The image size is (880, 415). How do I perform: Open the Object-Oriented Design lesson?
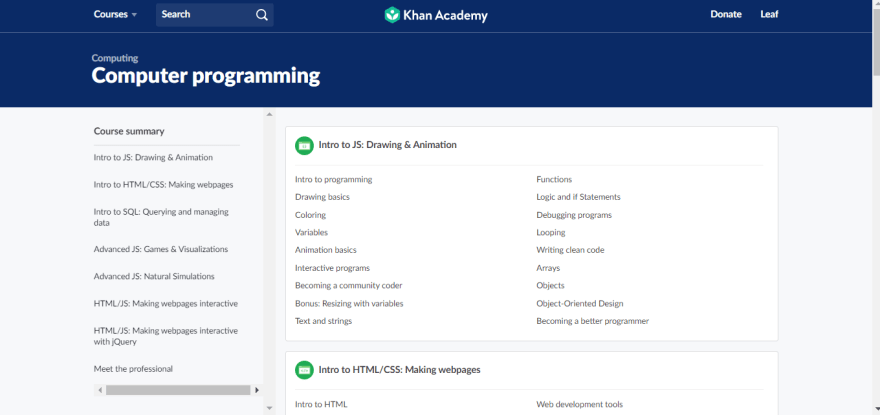pos(580,304)
